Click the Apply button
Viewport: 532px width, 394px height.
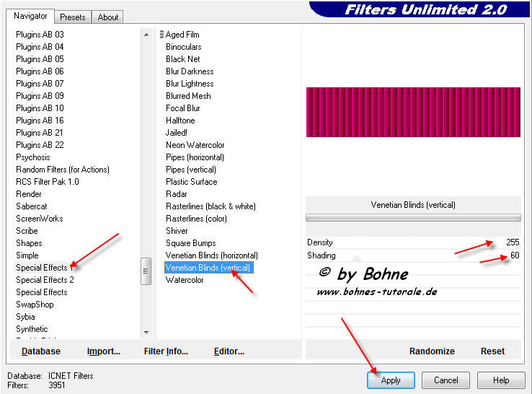pos(391,380)
